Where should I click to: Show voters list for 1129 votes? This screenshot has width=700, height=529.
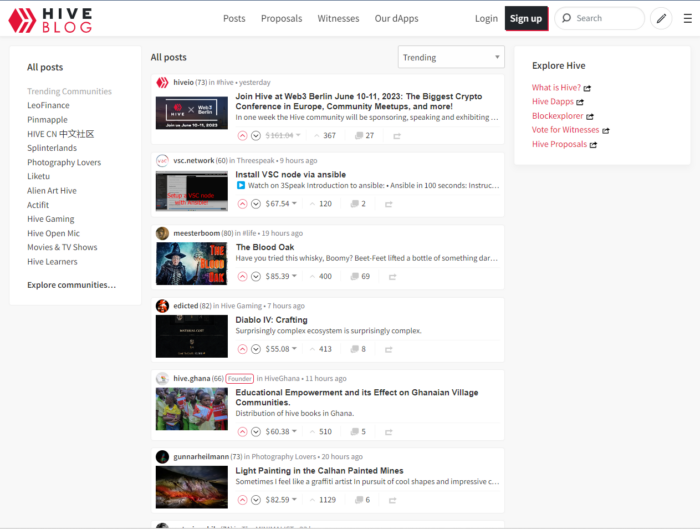tap(323, 500)
